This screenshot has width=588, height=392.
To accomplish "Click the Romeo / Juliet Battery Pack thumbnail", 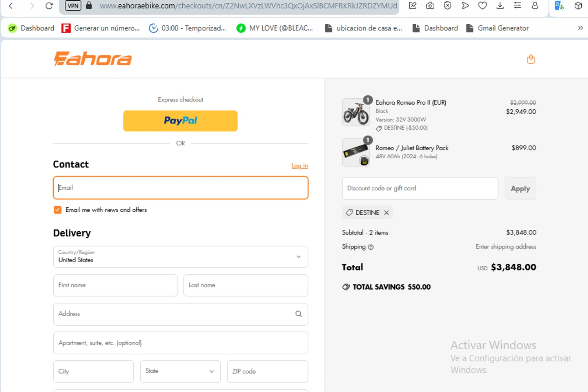I will click(x=356, y=152).
